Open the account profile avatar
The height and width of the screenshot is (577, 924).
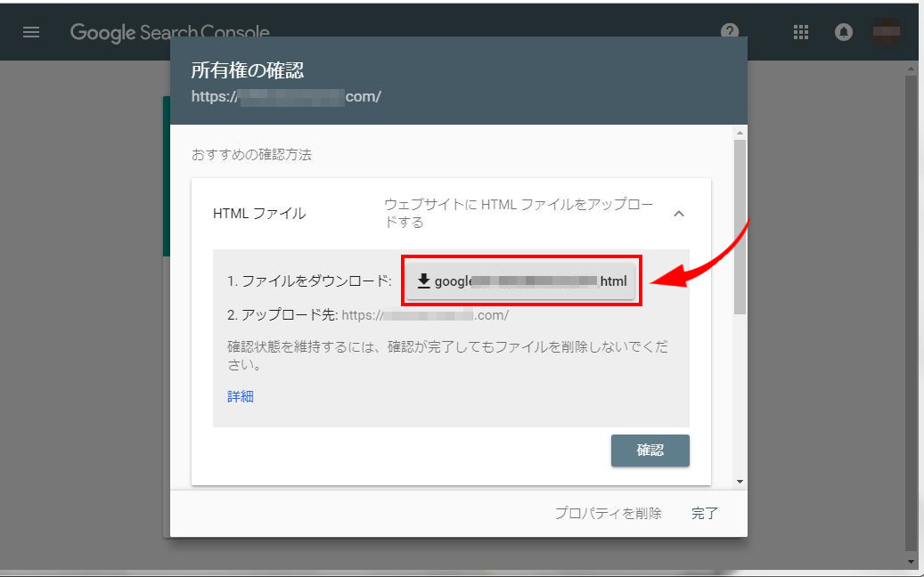[887, 31]
